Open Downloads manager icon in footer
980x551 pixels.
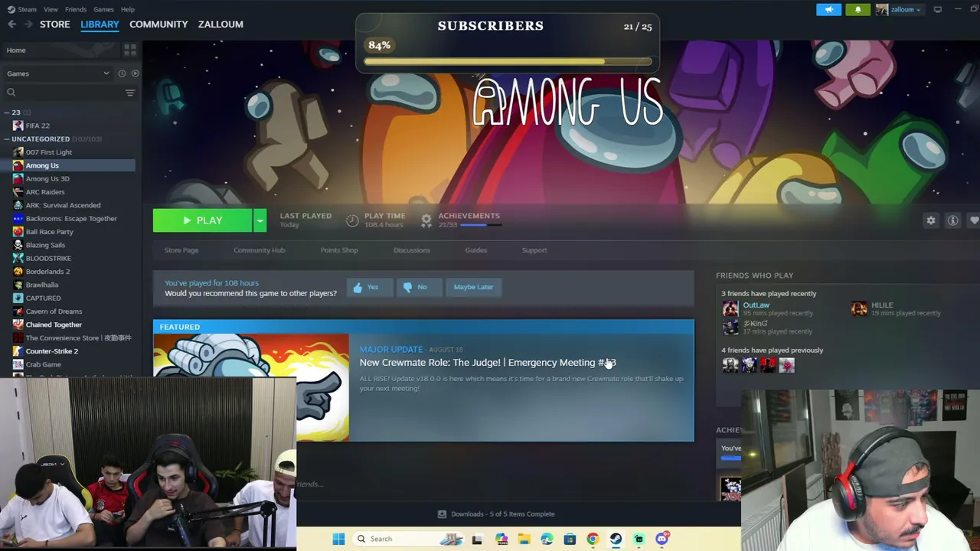point(442,514)
